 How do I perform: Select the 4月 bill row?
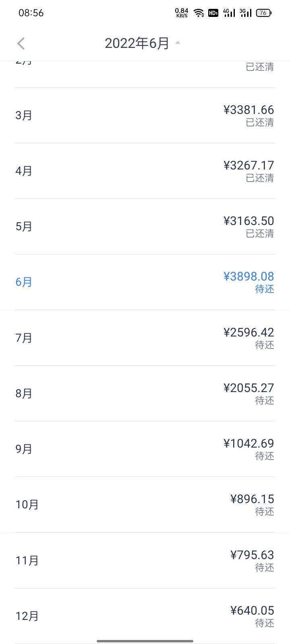click(x=145, y=171)
